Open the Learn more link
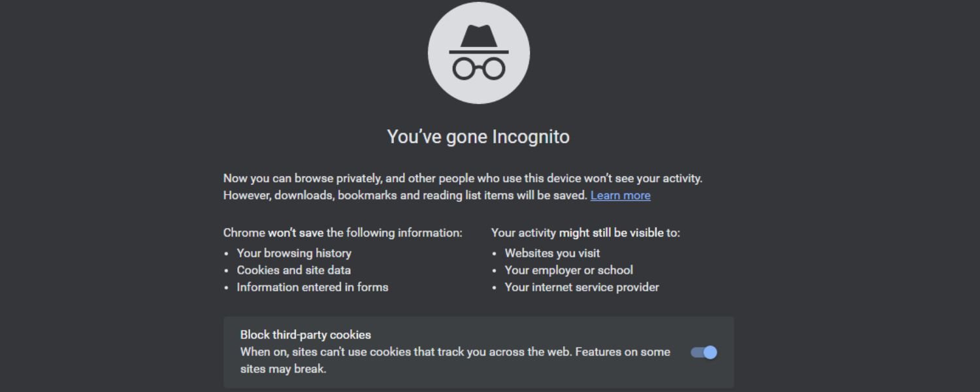This screenshot has width=980, height=392. tap(620, 195)
